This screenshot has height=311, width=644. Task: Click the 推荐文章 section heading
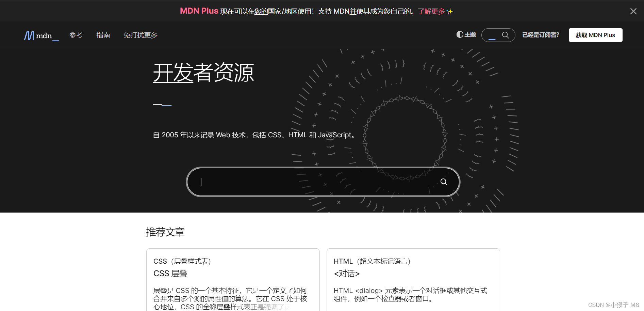pos(165,232)
